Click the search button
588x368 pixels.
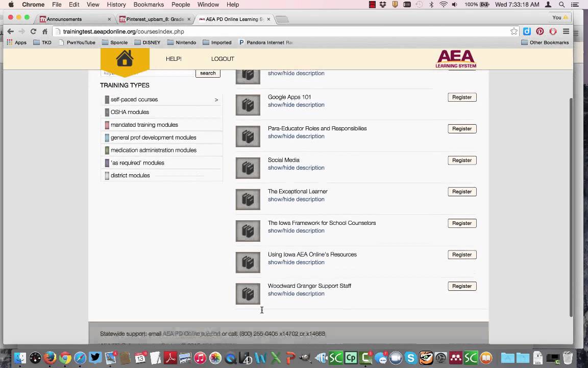point(208,73)
